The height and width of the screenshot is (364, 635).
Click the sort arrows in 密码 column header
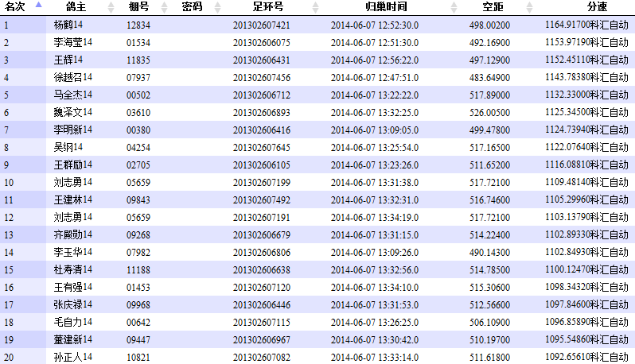click(217, 7)
